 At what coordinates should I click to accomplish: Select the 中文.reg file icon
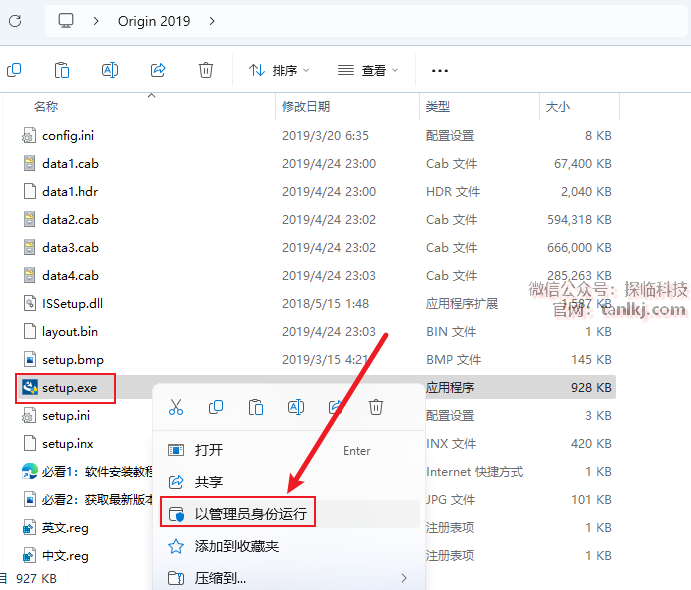[29, 556]
